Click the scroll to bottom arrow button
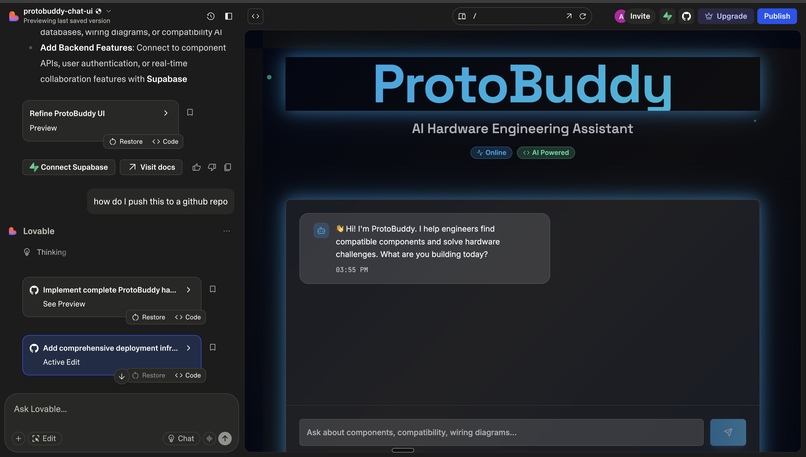The height and width of the screenshot is (457, 806). click(121, 376)
